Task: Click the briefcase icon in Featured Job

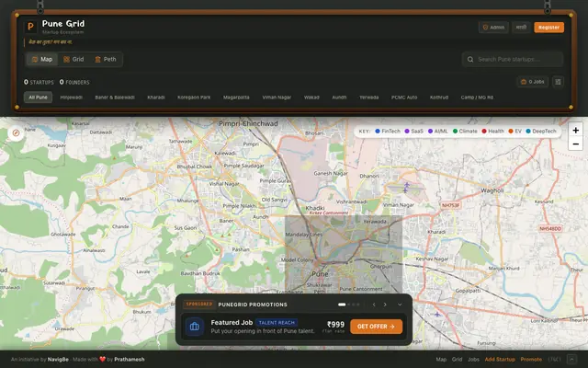Action: 194,327
